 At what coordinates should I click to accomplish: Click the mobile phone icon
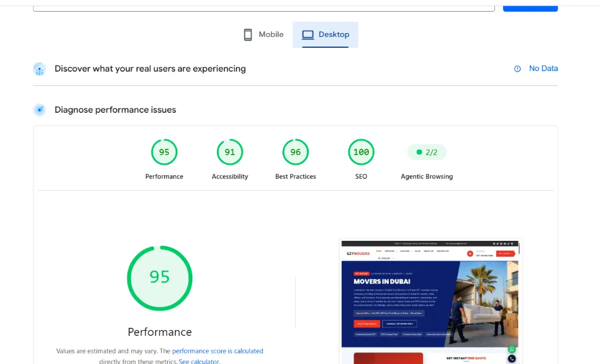point(248,34)
